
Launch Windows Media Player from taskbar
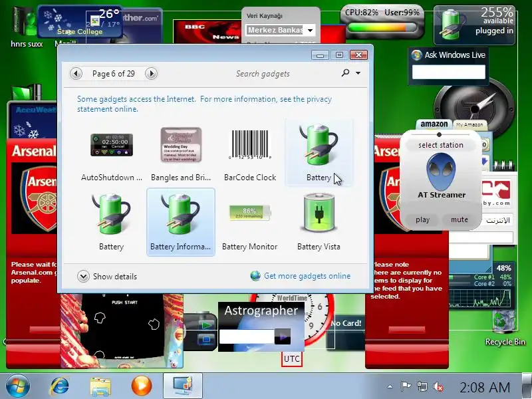[x=142, y=386]
